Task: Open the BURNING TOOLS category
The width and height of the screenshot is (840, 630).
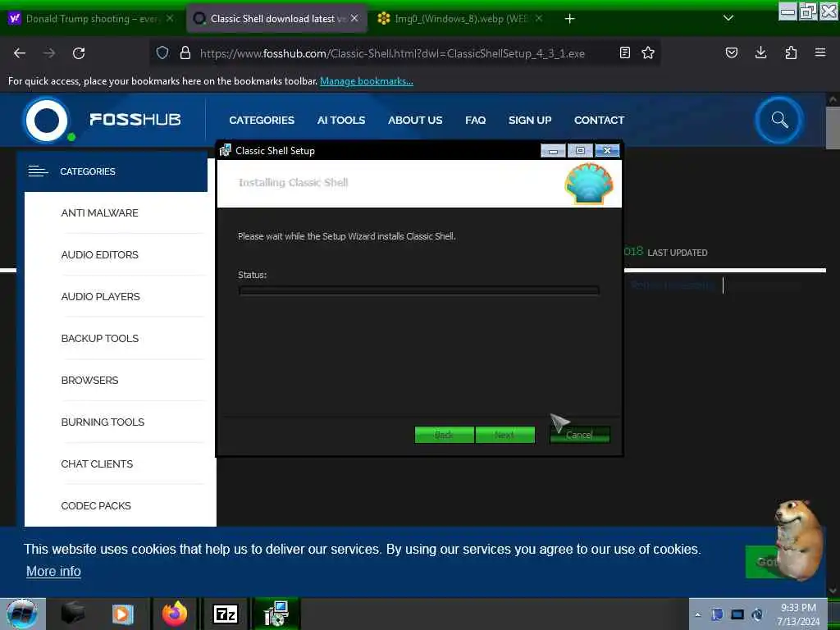Action: [103, 422]
